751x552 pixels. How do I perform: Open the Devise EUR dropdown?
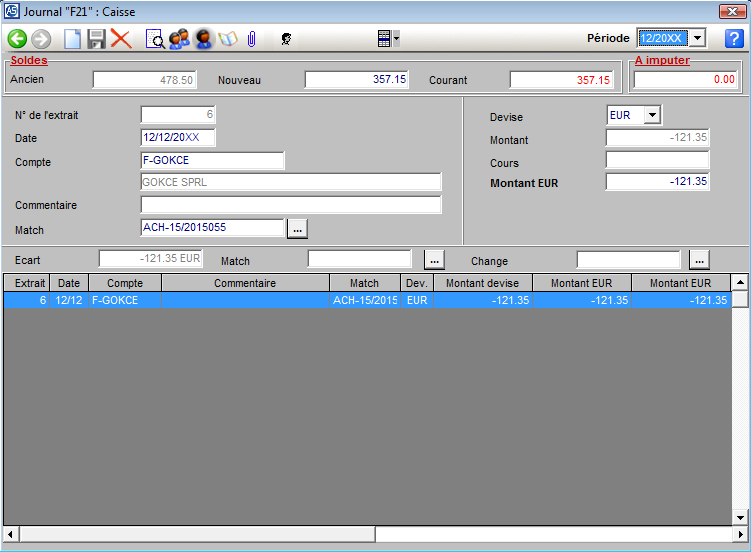652,116
